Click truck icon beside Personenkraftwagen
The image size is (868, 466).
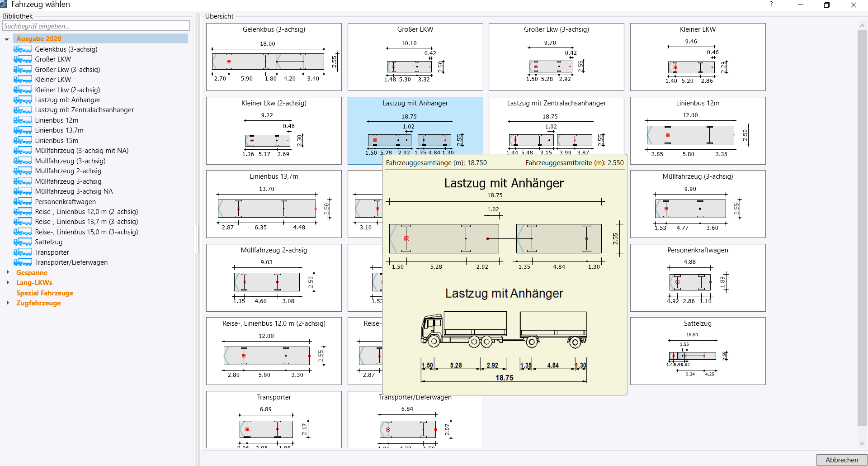pos(23,202)
